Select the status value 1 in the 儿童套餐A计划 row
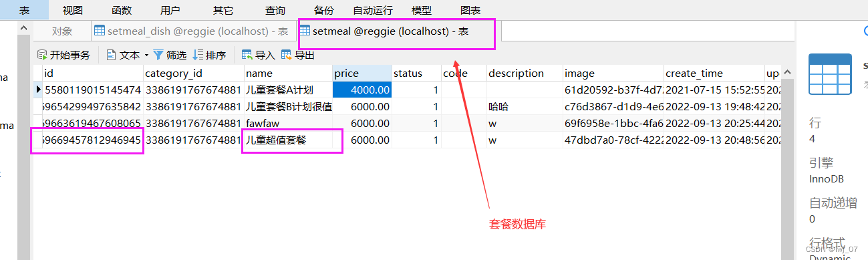The image size is (868, 260). (x=416, y=90)
